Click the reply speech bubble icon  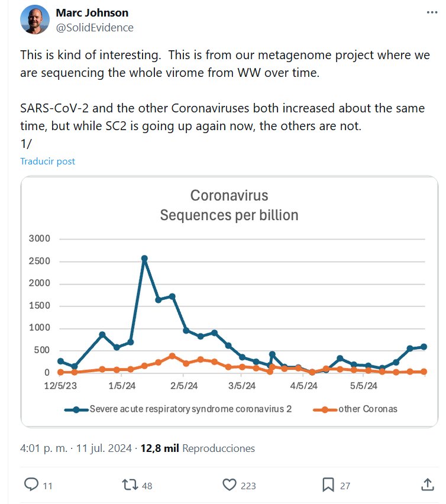pyautogui.click(x=31, y=485)
